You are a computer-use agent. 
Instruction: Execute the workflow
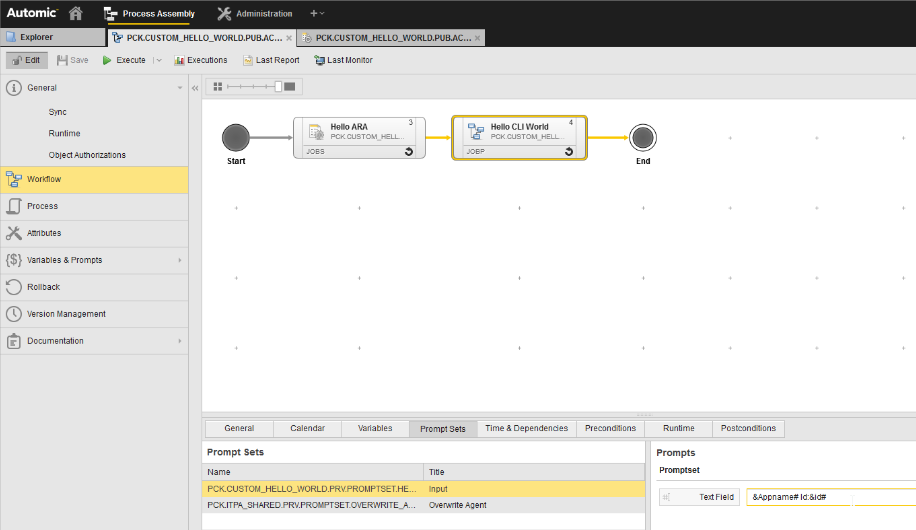click(x=124, y=60)
